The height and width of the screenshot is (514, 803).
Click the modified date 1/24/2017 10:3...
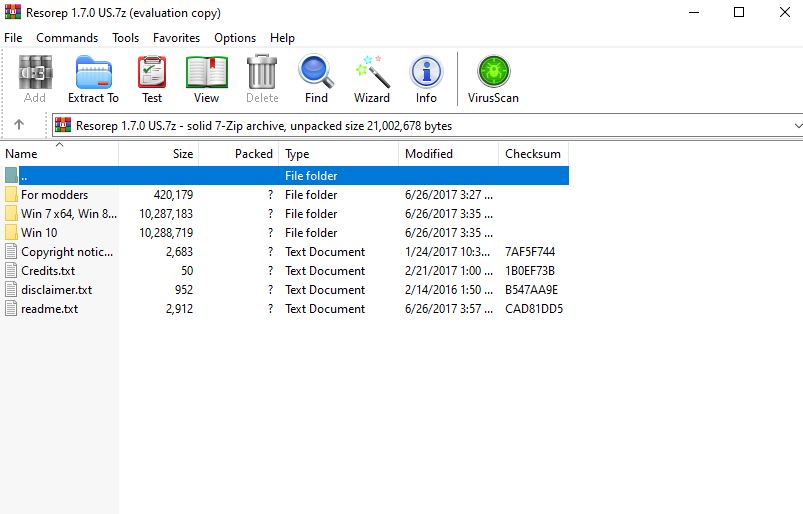[x=447, y=252]
